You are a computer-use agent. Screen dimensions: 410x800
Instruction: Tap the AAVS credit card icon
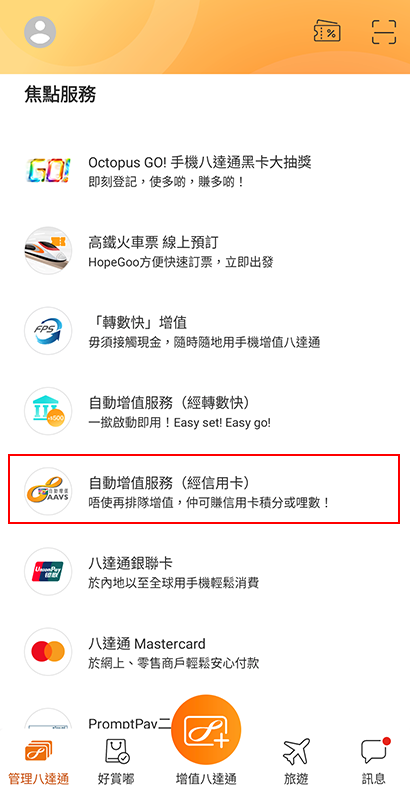tap(48, 491)
